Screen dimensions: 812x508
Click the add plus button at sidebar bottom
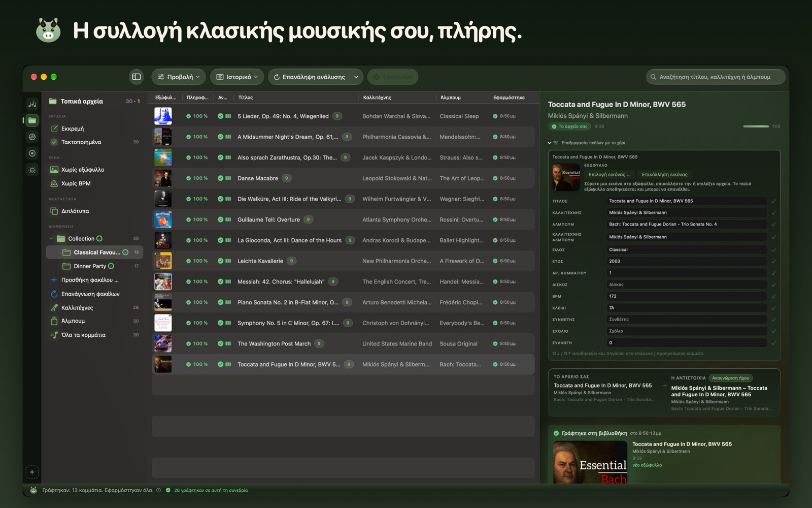click(32, 472)
